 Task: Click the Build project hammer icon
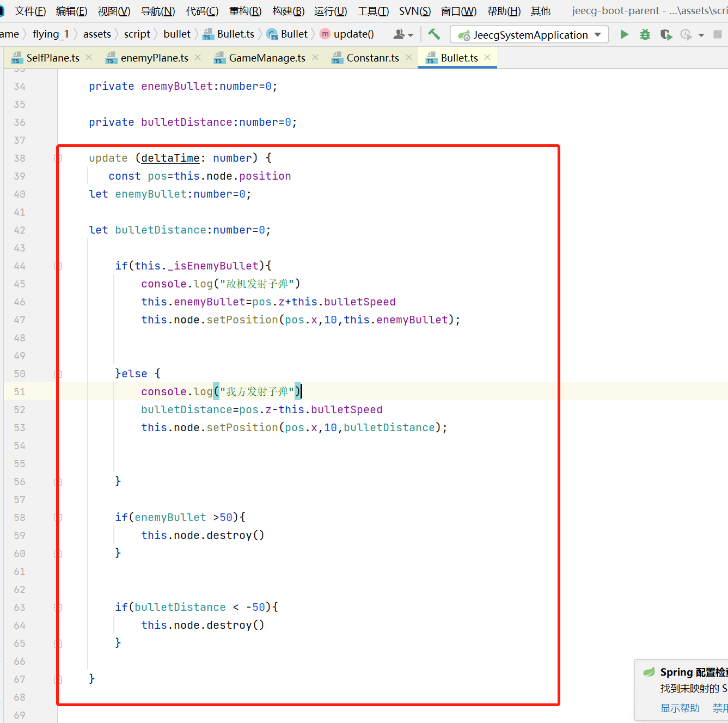[x=434, y=34]
